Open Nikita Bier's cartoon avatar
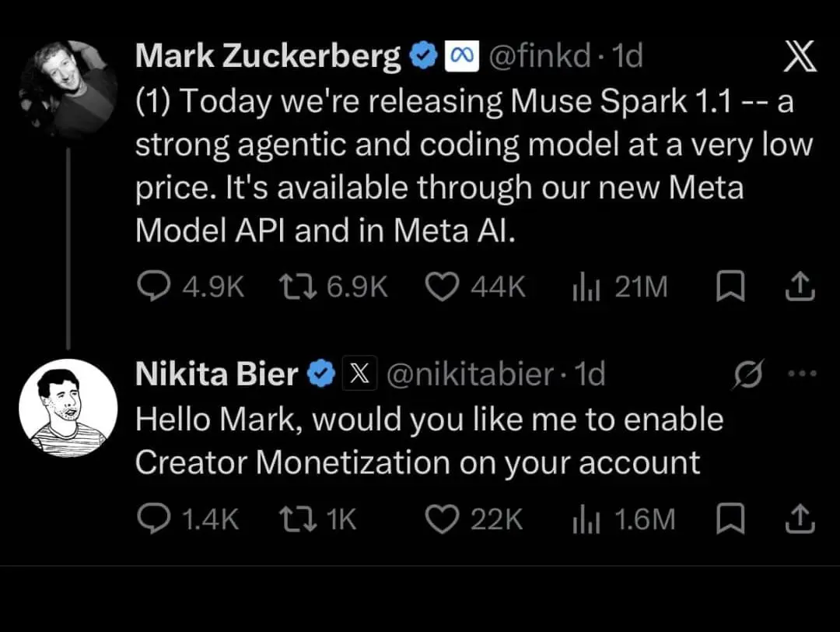 (x=68, y=408)
